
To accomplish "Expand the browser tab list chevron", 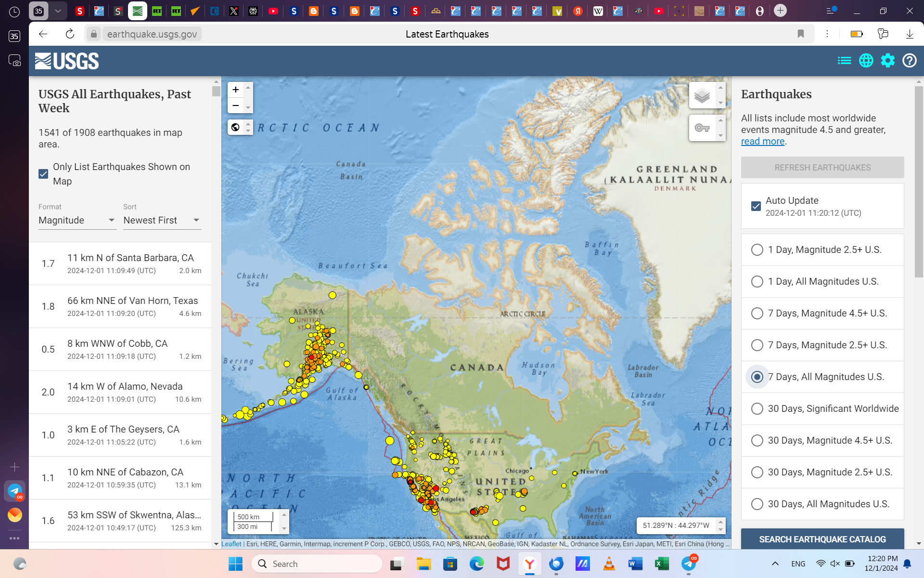I will coord(58,11).
